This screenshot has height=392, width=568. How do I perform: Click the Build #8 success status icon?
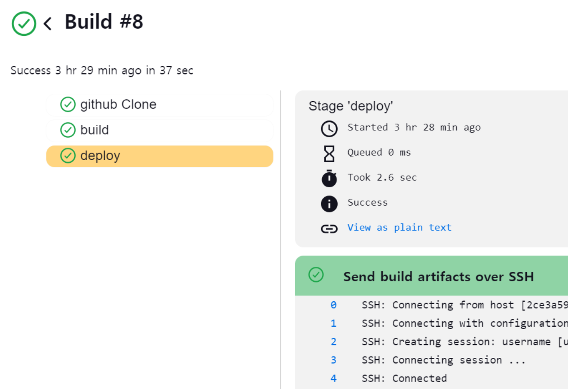click(24, 24)
